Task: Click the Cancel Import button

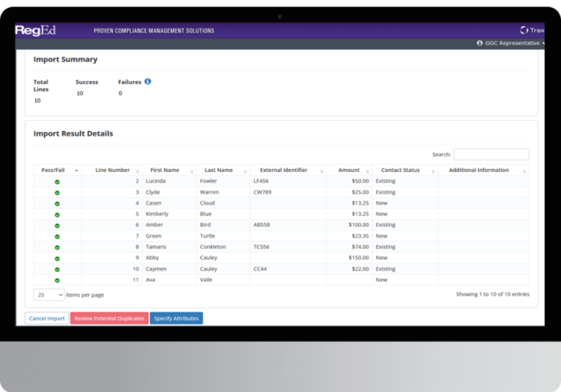Action: pyautogui.click(x=47, y=319)
